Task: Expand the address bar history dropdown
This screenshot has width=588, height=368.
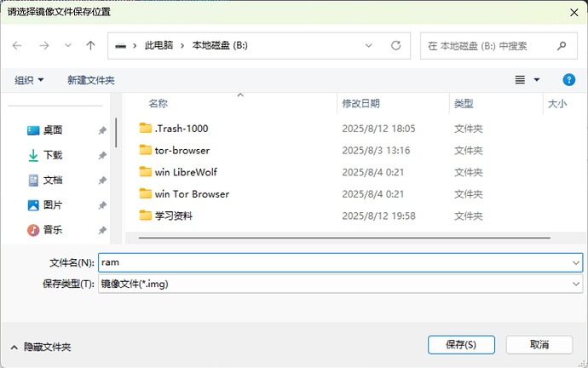Action: (369, 46)
